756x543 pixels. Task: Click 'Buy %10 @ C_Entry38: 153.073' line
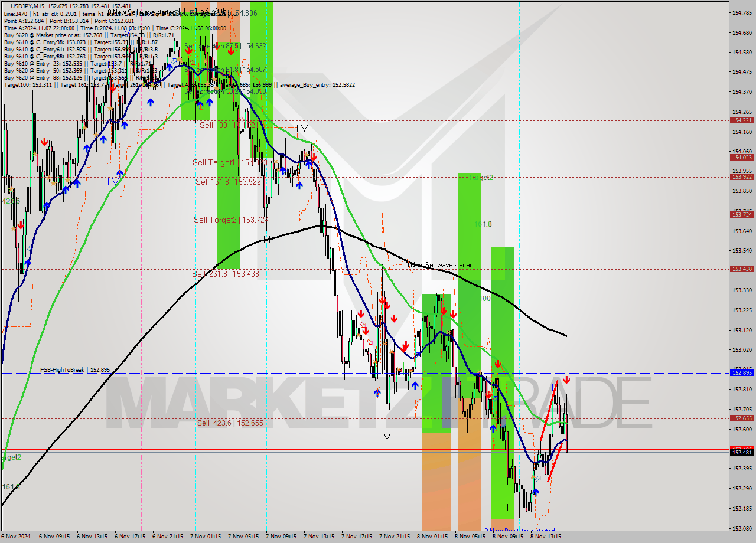click(x=80, y=42)
